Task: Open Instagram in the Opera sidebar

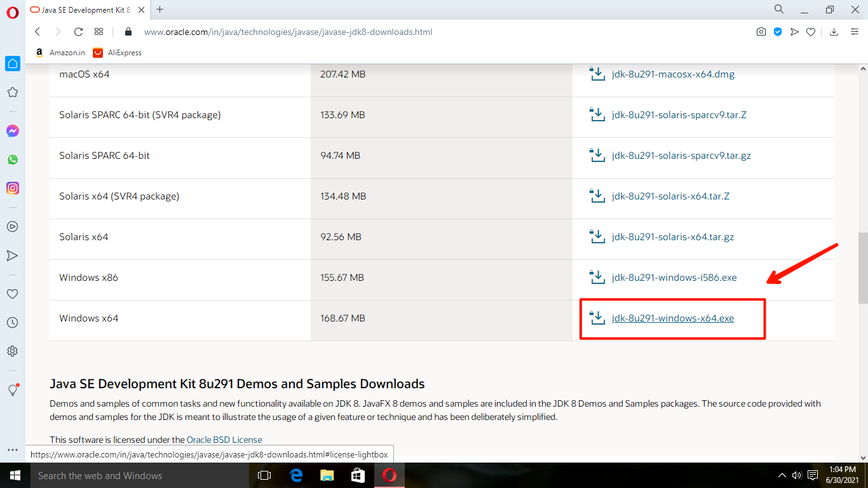Action: pos(13,188)
